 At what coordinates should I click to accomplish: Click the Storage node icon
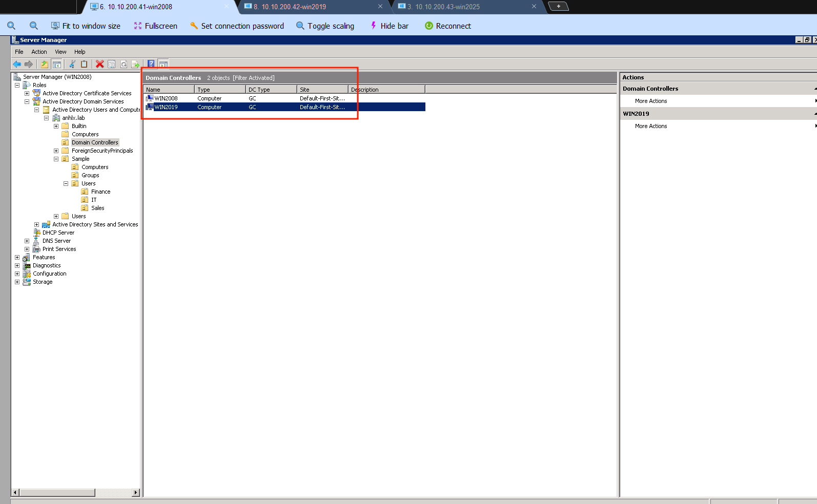point(27,282)
